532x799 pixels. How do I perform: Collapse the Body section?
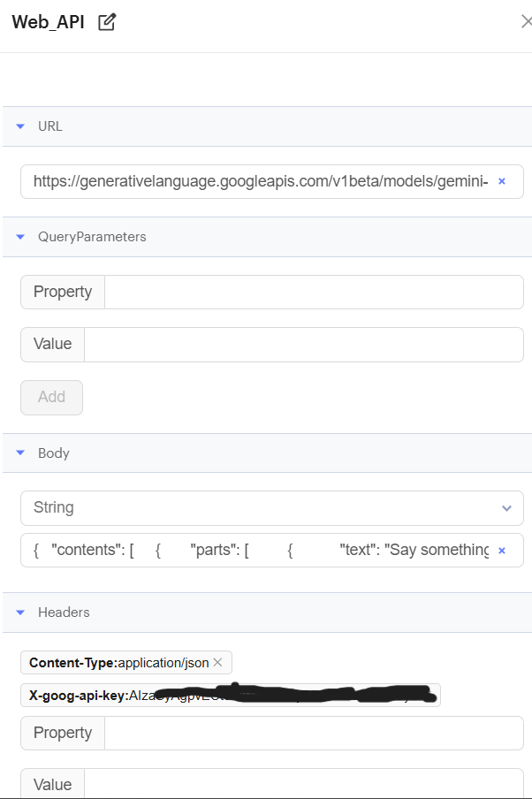pyautogui.click(x=20, y=453)
